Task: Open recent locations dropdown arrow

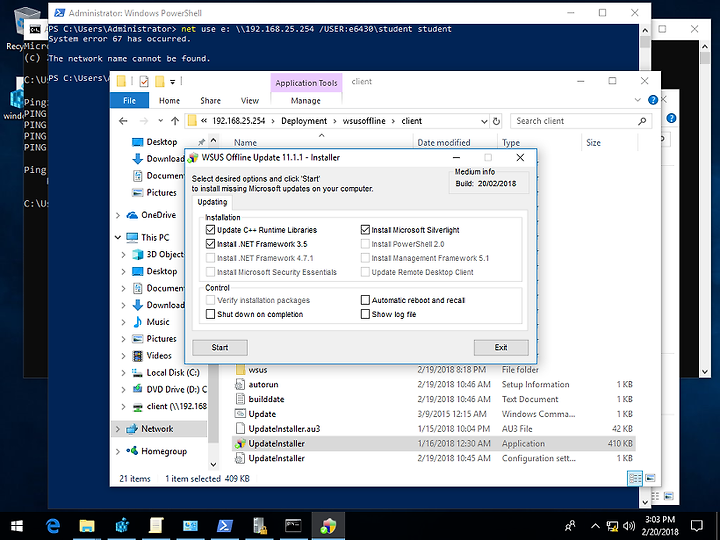Action: (160, 121)
